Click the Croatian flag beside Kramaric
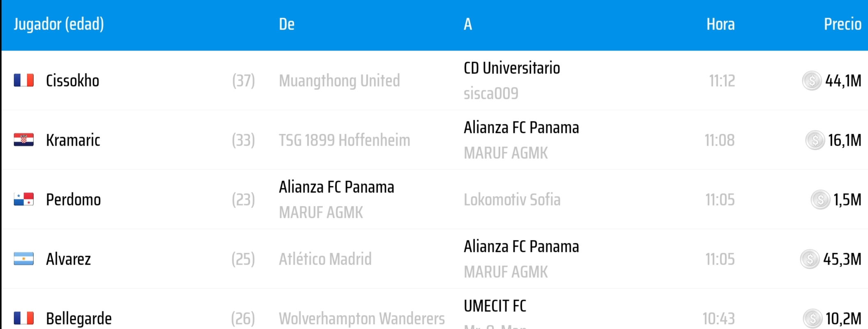This screenshot has height=329, width=868. pyautogui.click(x=24, y=140)
